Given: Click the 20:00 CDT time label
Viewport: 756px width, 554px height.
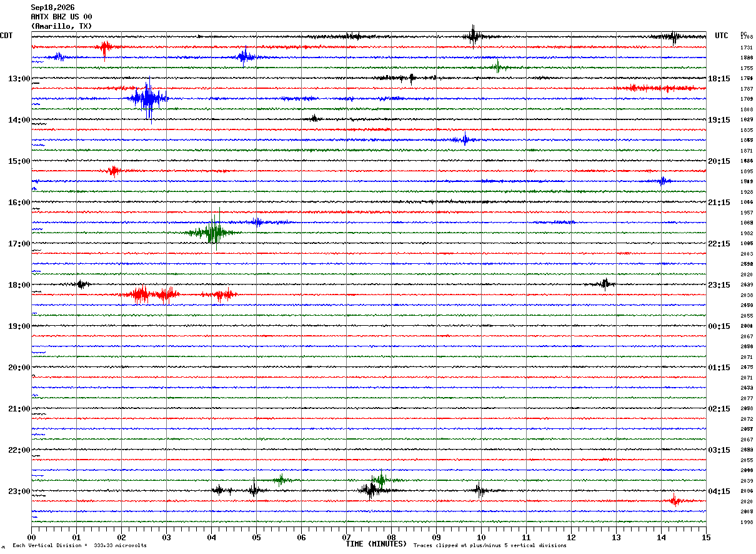Looking at the screenshot, I should click(x=19, y=368).
